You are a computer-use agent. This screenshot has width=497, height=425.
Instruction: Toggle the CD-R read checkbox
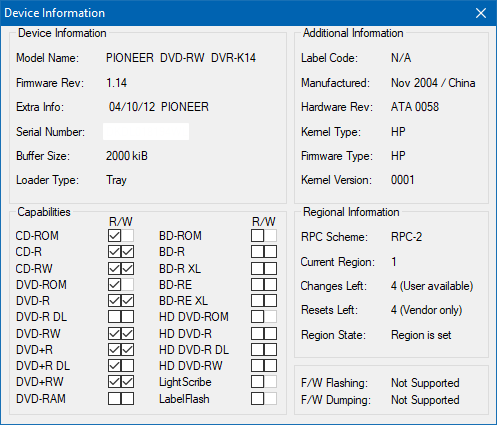point(114,252)
